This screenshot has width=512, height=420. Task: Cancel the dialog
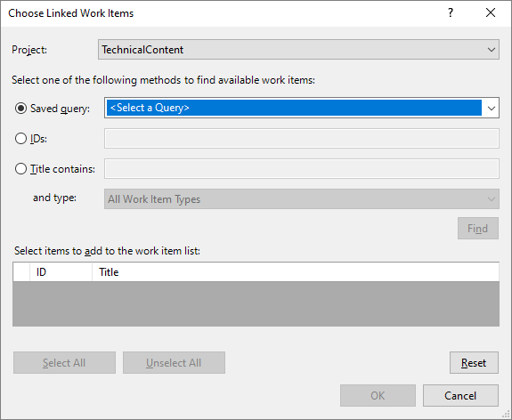460,395
